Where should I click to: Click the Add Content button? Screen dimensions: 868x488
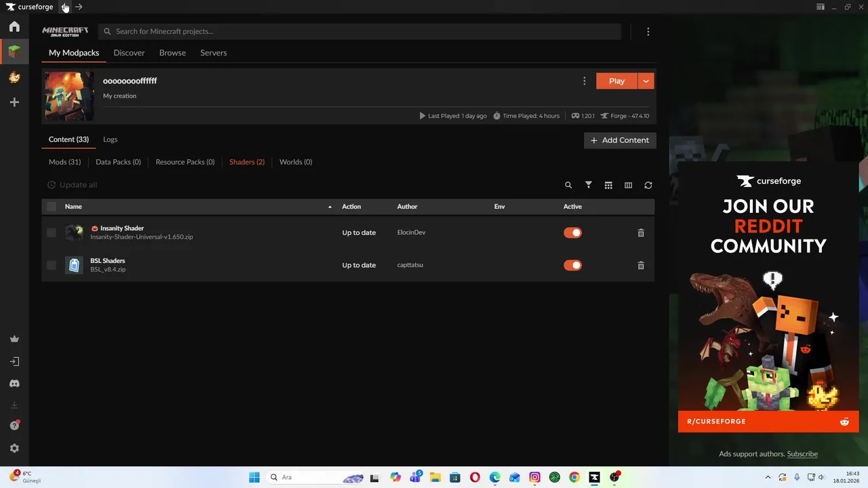pyautogui.click(x=620, y=140)
